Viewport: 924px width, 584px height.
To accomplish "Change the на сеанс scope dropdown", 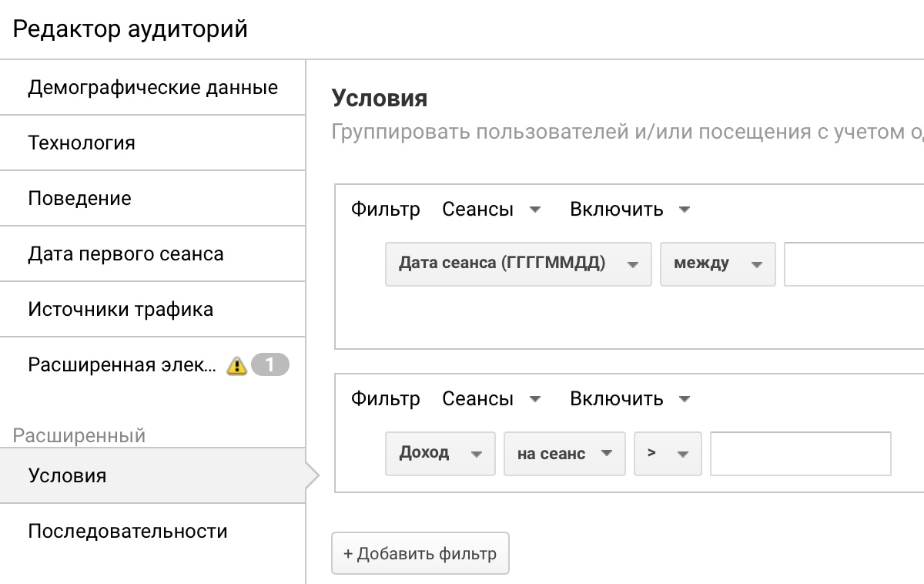I will point(564,453).
